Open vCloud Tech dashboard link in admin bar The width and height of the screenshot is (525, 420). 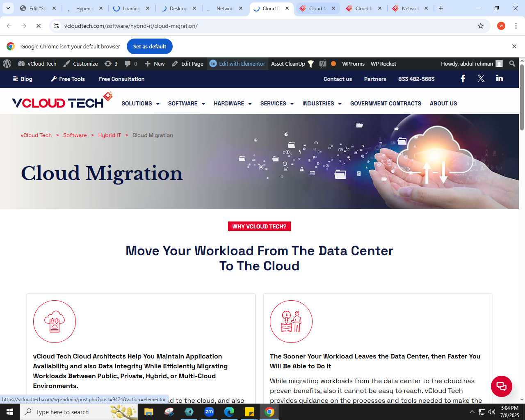(37, 64)
